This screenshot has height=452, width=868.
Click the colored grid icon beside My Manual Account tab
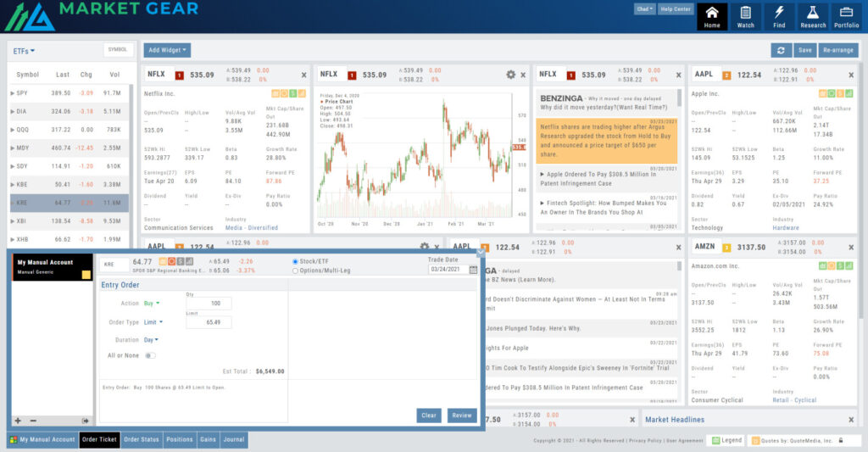pos(14,440)
